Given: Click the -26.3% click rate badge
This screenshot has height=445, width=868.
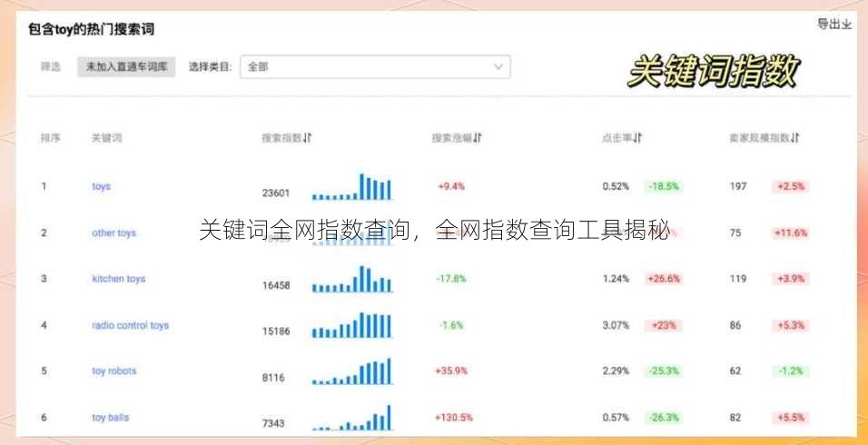Looking at the screenshot, I should click(x=663, y=418).
